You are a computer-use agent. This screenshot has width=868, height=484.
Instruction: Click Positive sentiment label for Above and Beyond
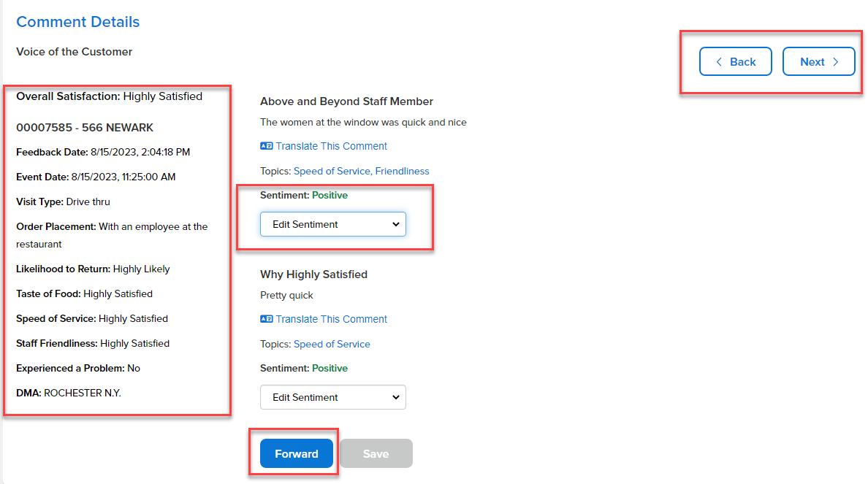(330, 196)
